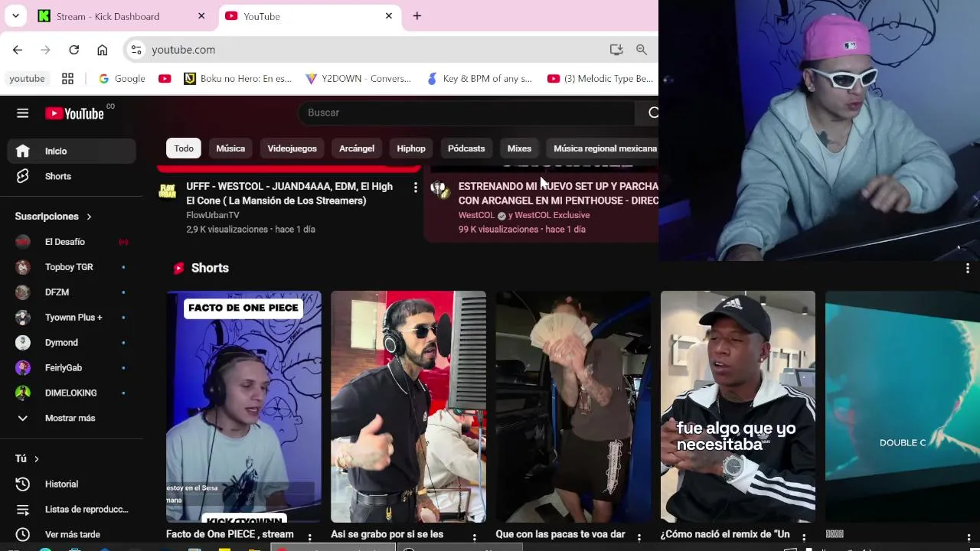
Task: Click the zoom magnifier icon in address bar
Action: point(642,50)
